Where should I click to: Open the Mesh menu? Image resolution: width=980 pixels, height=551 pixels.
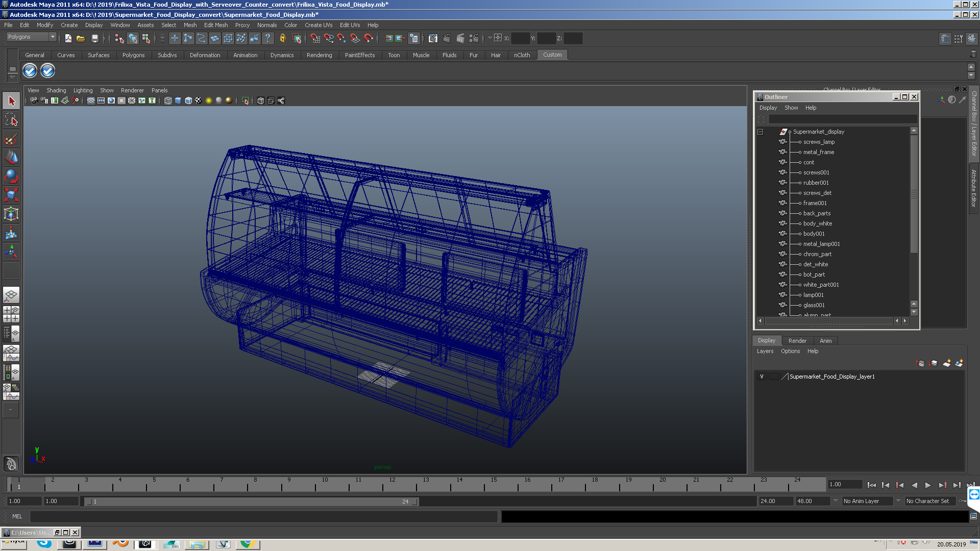click(x=190, y=25)
